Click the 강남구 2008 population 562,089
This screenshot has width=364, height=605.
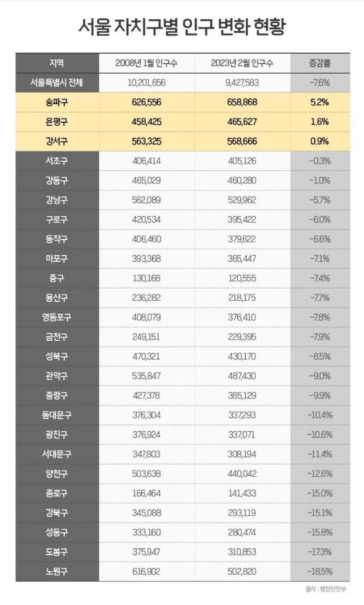[146, 200]
